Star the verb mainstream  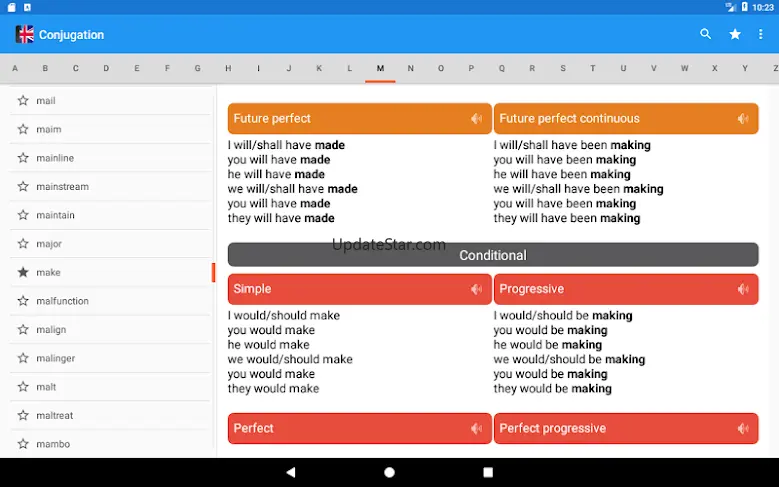coord(23,186)
